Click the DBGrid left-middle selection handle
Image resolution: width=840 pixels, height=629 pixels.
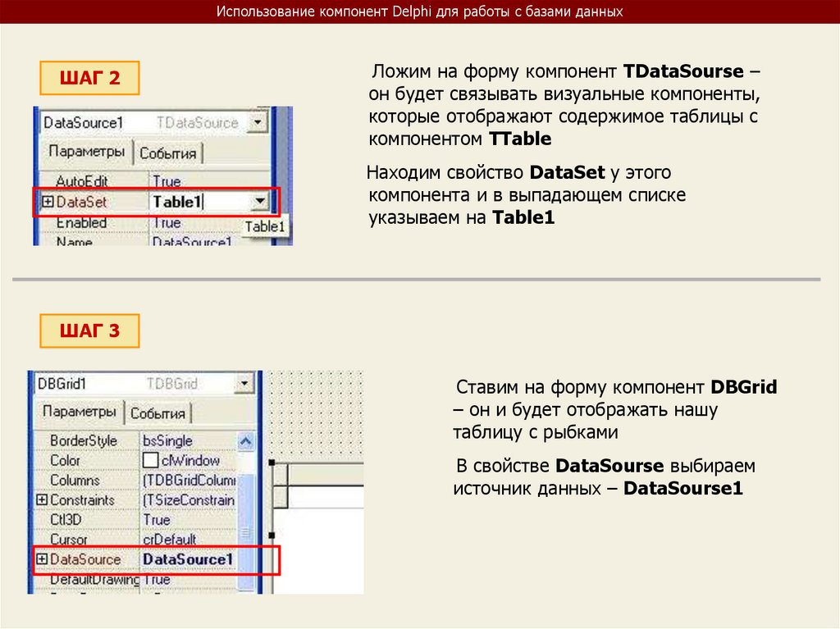click(272, 536)
